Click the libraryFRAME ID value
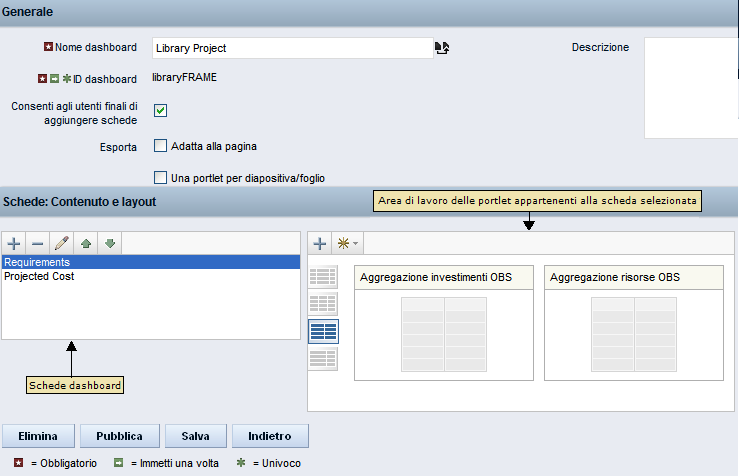 tap(184, 77)
